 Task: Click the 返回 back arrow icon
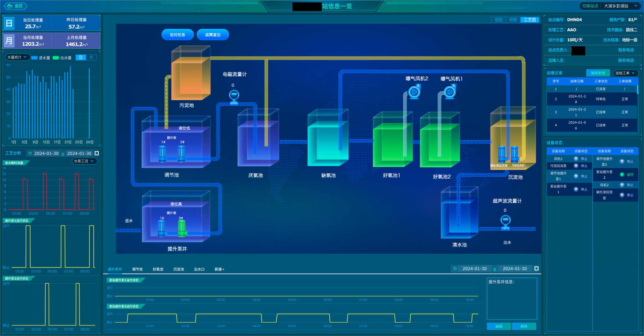10,6
